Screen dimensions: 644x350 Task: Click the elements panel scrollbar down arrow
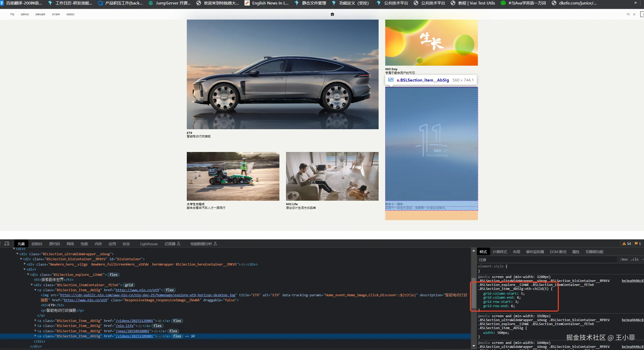(x=474, y=346)
